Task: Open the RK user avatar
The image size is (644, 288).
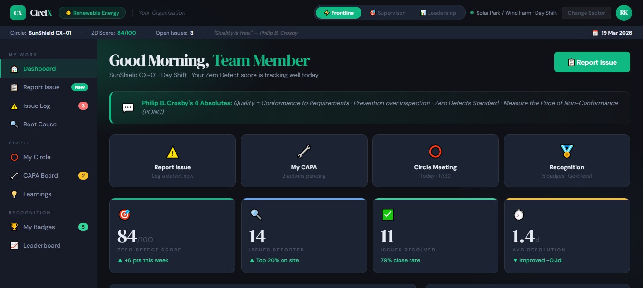Action: 624,13
